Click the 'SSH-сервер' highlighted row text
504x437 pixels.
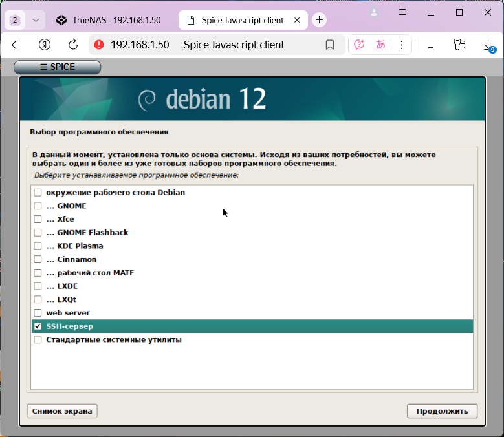[x=69, y=326]
